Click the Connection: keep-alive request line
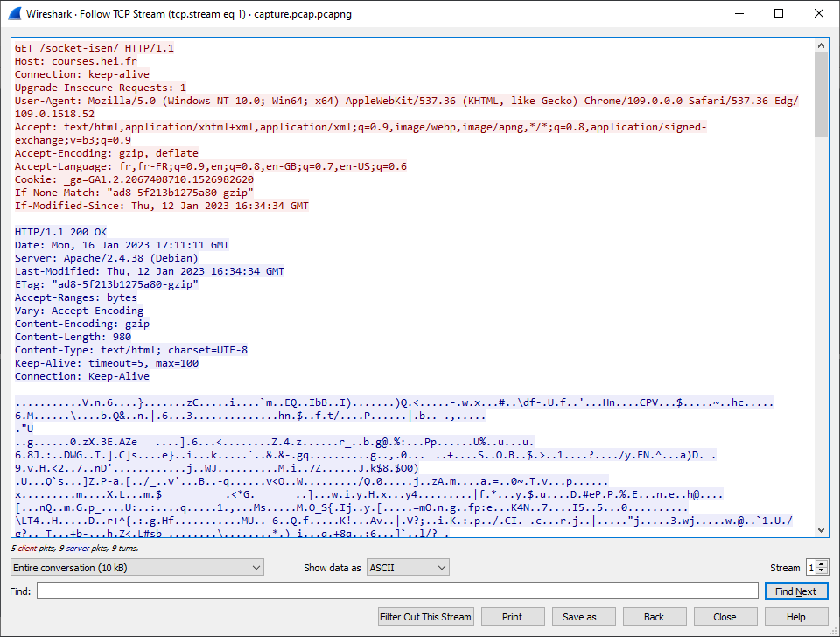 82,74
